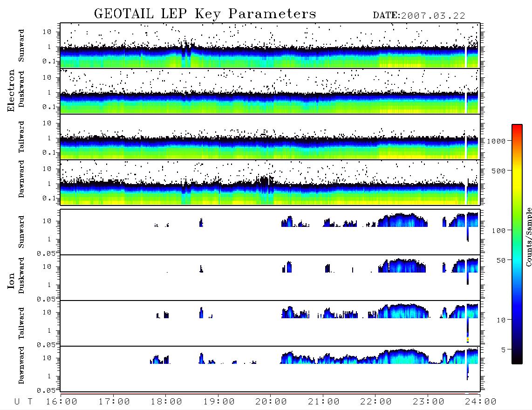Image resolution: width=532 pixels, height=410 pixels.
Task: Click the "20:00" time tick label
Action: tap(271, 402)
